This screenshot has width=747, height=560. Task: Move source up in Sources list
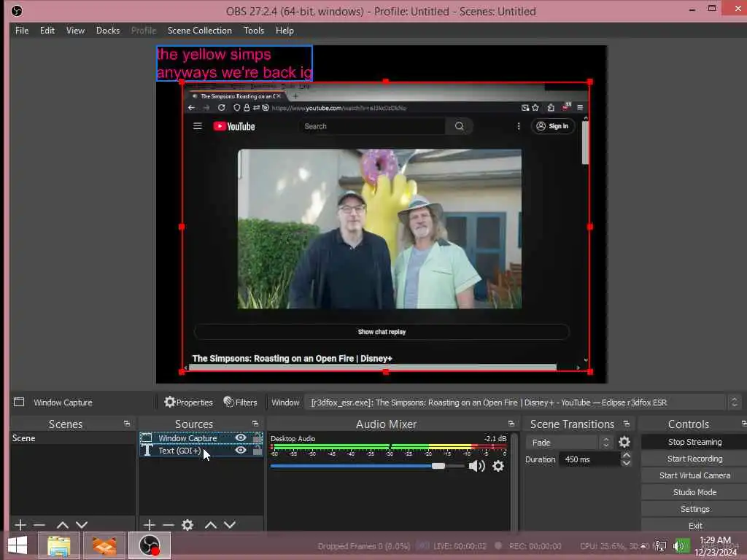click(x=211, y=525)
